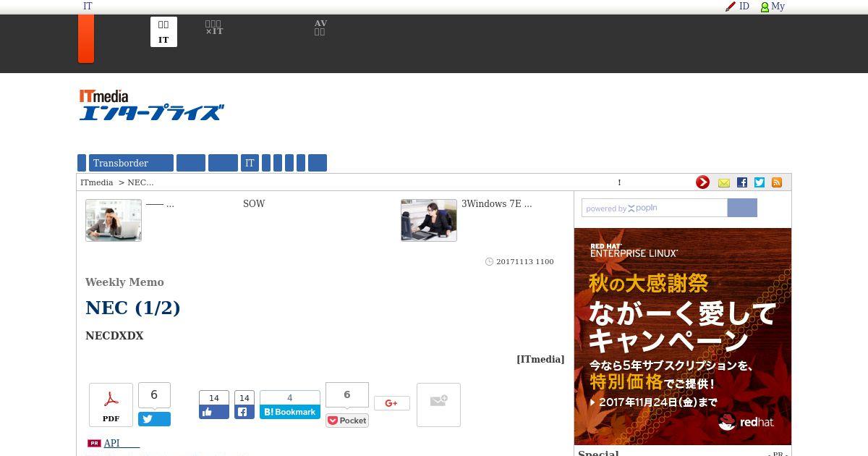
Task: Select the white IT tab in dark header
Action: (x=163, y=32)
